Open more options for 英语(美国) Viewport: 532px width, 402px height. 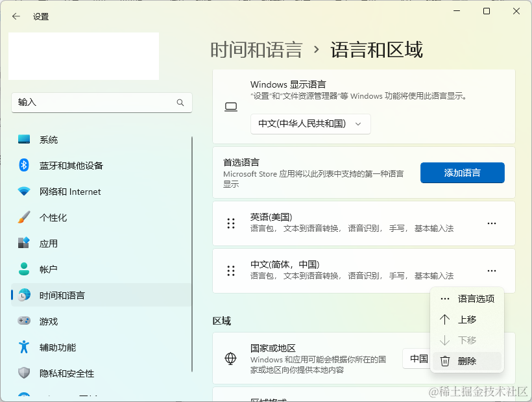491,223
